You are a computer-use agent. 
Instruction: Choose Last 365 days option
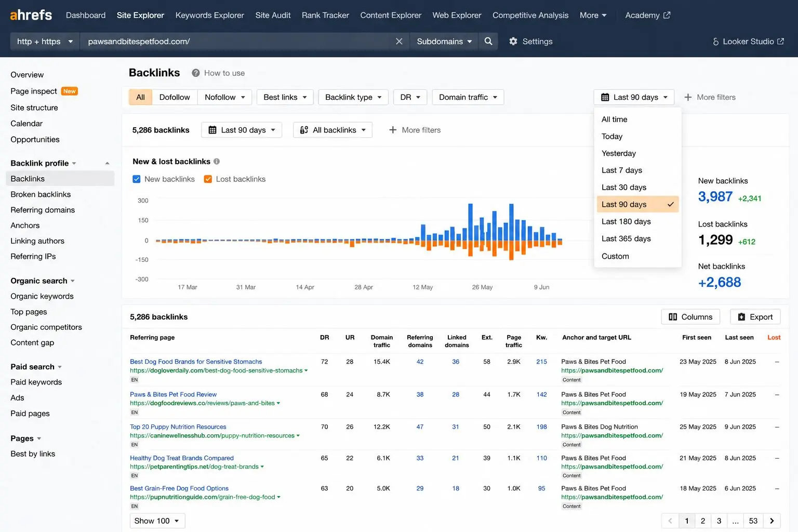[637, 239]
